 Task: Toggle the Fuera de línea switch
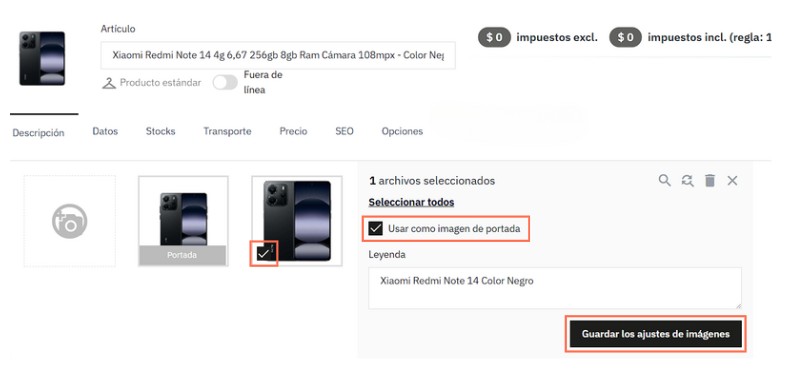tap(225, 82)
